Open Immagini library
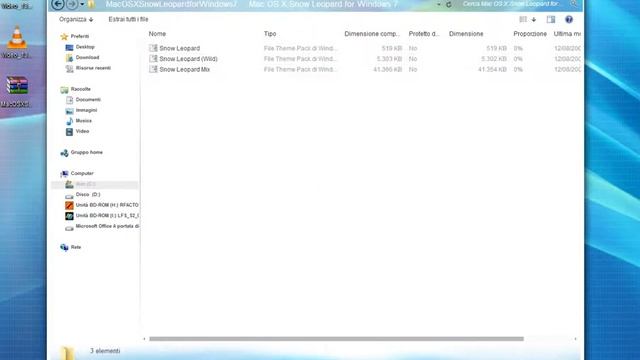640x360 pixels. pos(87,110)
